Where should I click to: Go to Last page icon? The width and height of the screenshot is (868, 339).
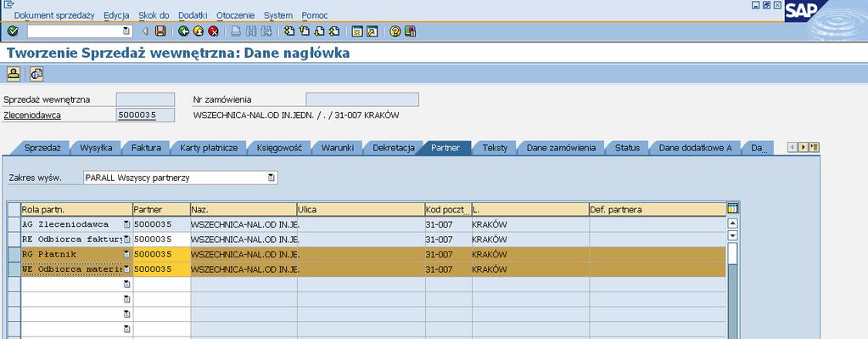(x=333, y=31)
